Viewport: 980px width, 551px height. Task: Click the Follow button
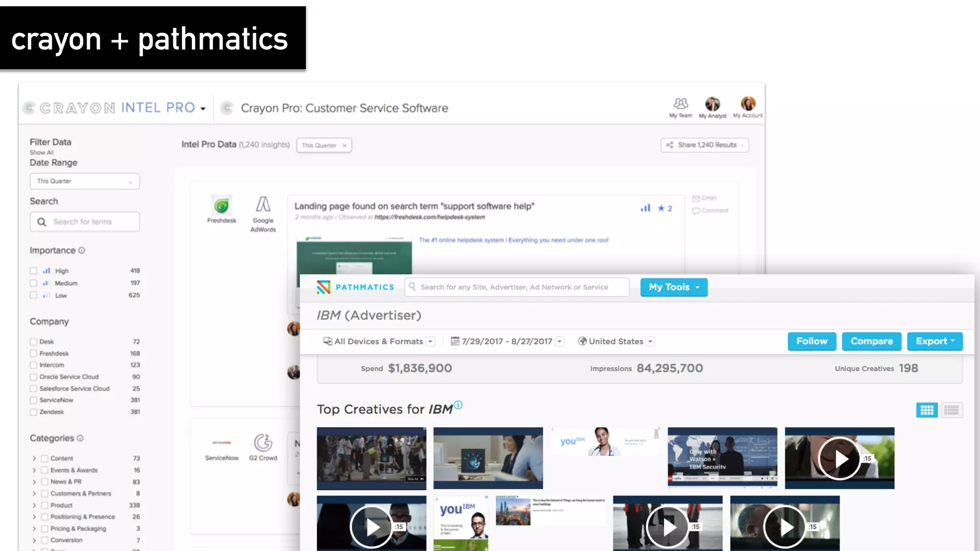(x=812, y=341)
